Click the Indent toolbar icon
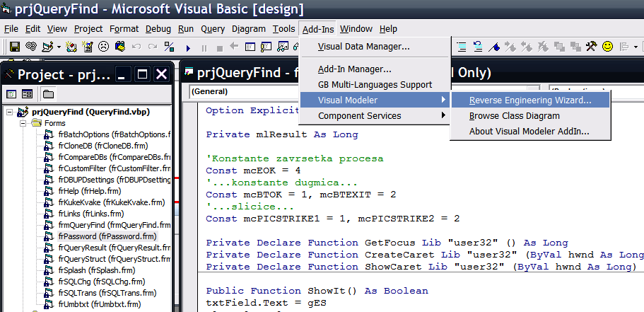Viewport: 644px width, 312px height. pos(461,47)
